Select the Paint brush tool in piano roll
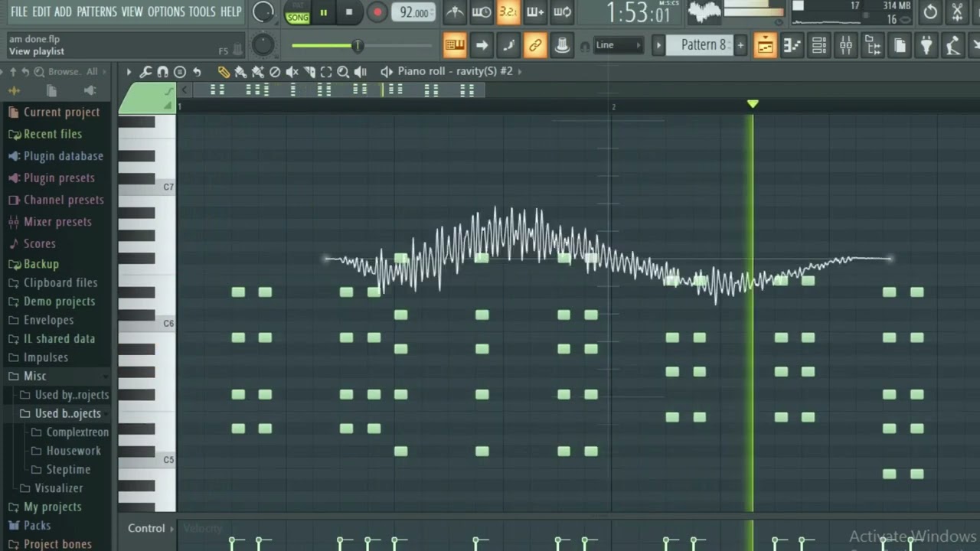This screenshot has height=551, width=980. [240, 72]
